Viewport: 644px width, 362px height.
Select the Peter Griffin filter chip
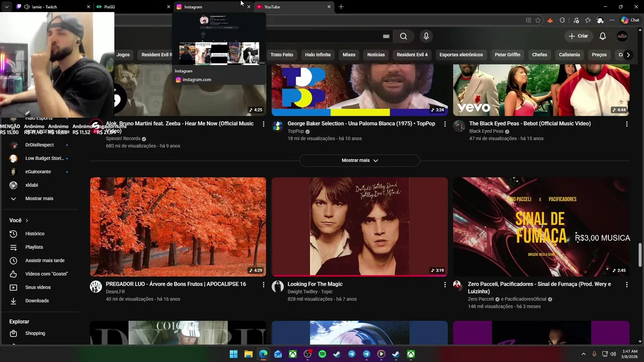(x=507, y=55)
